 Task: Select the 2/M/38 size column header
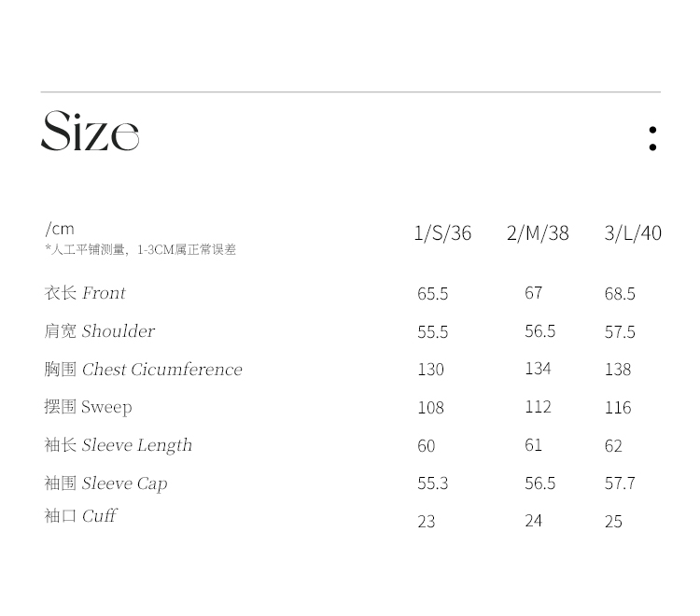click(x=538, y=233)
